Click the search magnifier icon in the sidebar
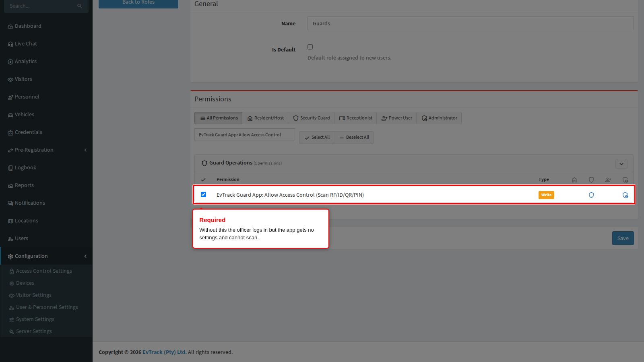The image size is (644, 362). (x=80, y=6)
